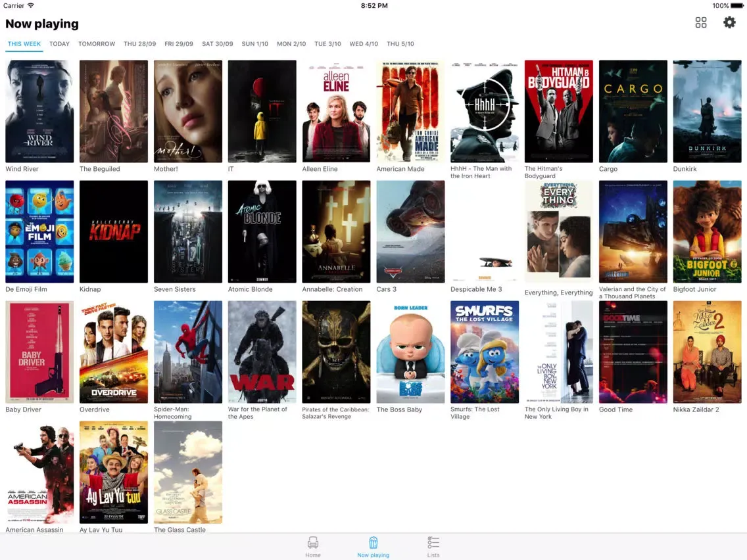The height and width of the screenshot is (560, 747).
Task: Open the Pirates of the Caribbean poster
Action: pos(336,352)
